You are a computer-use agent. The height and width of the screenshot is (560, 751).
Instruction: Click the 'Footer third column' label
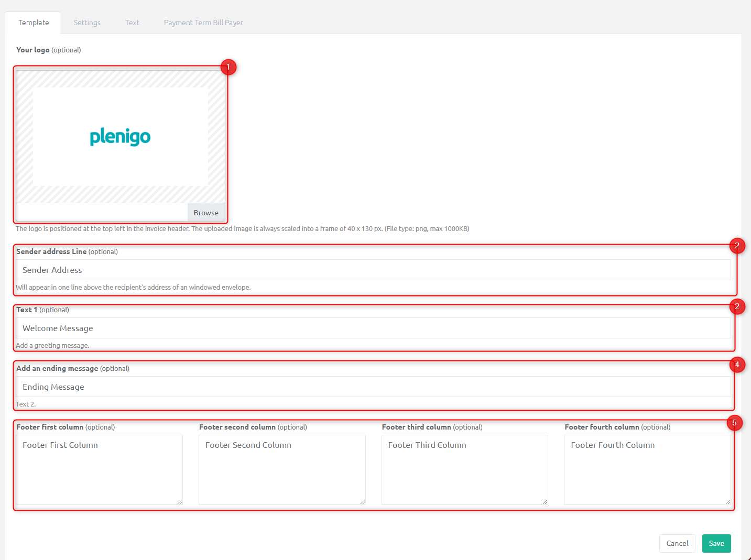(417, 427)
